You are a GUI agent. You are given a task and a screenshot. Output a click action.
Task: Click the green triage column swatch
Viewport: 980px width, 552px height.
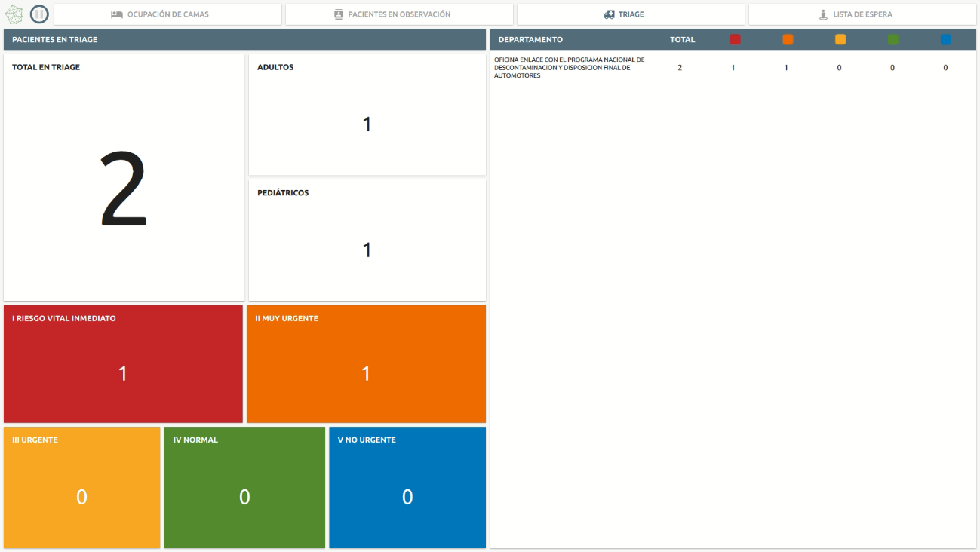click(893, 40)
